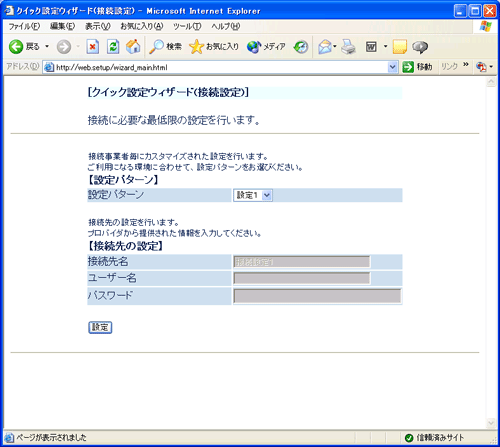
Task: Click the パスワード input field
Action: (x=317, y=296)
